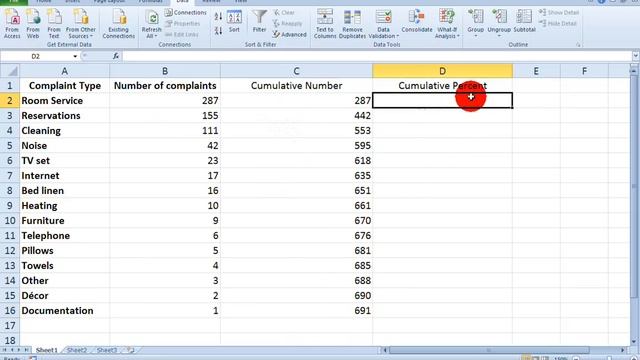The height and width of the screenshot is (360, 640).
Task: Select cell with value 155
Action: [x=165, y=116]
